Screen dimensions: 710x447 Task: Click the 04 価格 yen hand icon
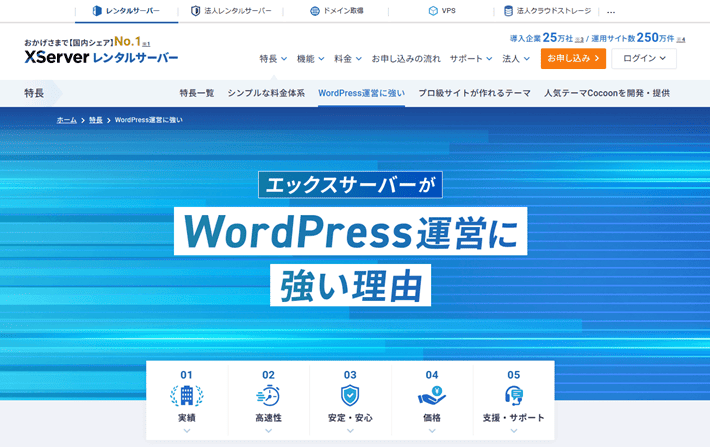click(432, 395)
